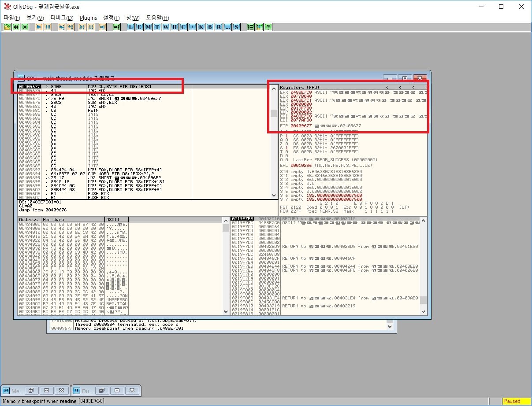Show Handles with the H button

point(175,27)
